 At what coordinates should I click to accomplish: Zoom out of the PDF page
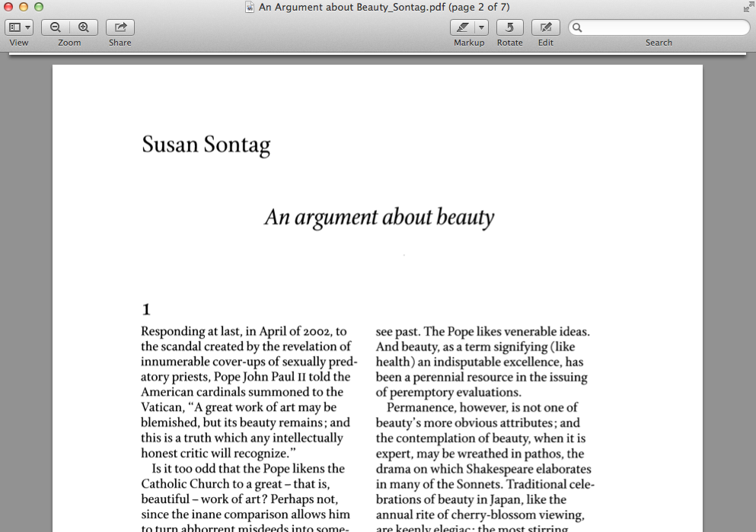(x=56, y=27)
